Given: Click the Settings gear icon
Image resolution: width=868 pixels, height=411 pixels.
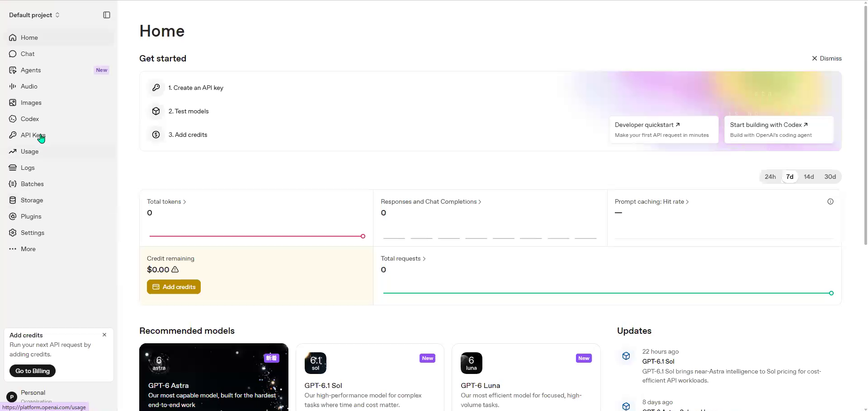Looking at the screenshot, I should [13, 233].
